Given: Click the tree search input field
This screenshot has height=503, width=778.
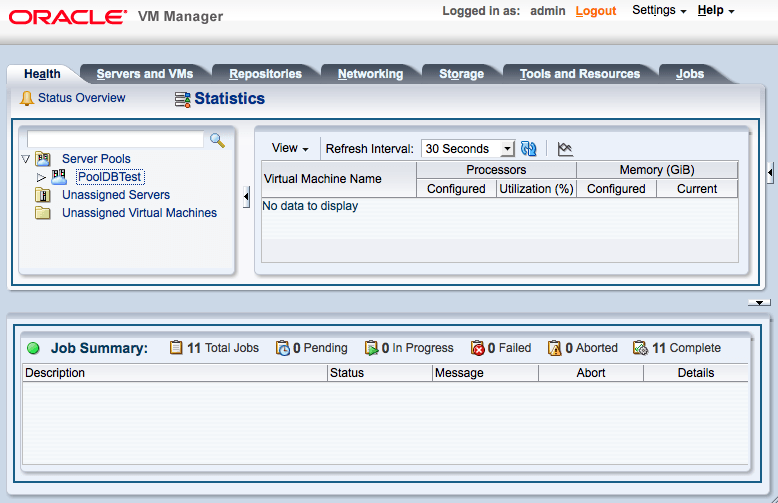Looking at the screenshot, I should (x=115, y=139).
